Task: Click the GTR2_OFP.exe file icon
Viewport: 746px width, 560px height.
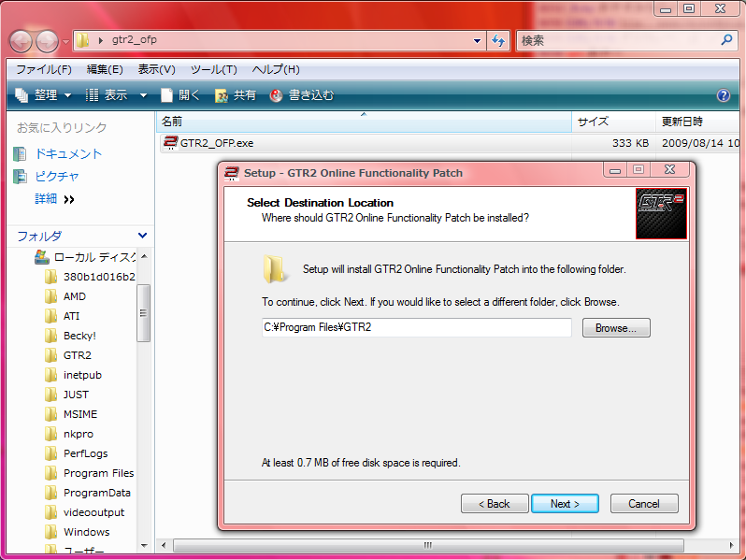Action: pyautogui.click(x=170, y=143)
